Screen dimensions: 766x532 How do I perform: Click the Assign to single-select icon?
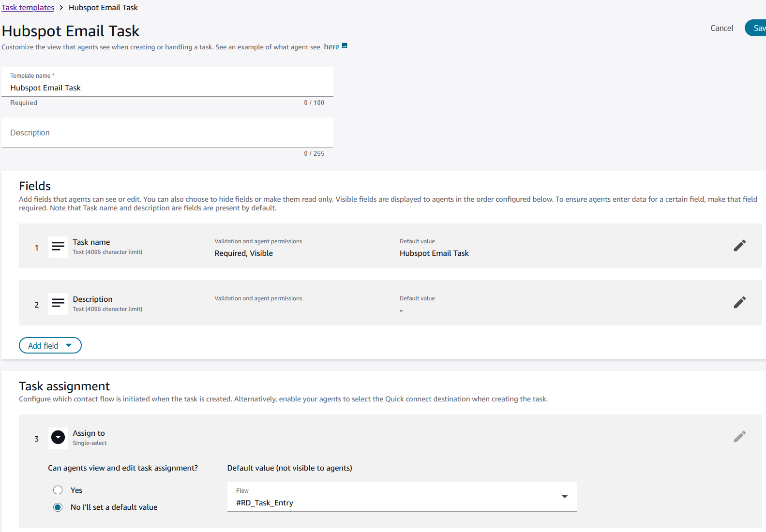tap(58, 438)
